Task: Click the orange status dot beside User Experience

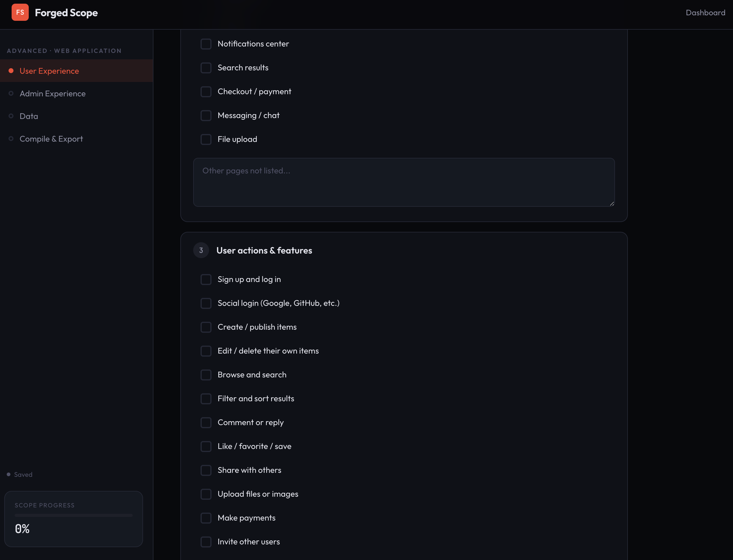Action: coord(11,70)
